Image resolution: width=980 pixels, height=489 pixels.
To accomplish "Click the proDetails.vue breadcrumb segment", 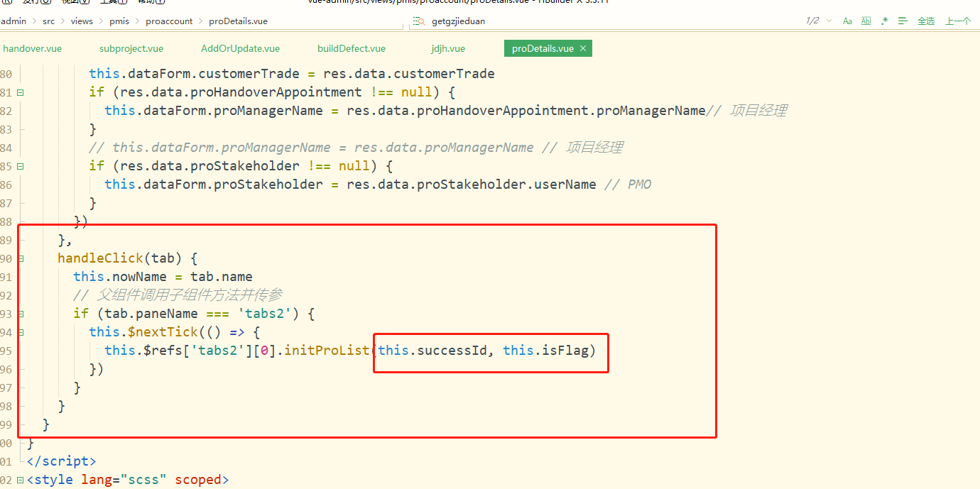I will pyautogui.click(x=238, y=21).
